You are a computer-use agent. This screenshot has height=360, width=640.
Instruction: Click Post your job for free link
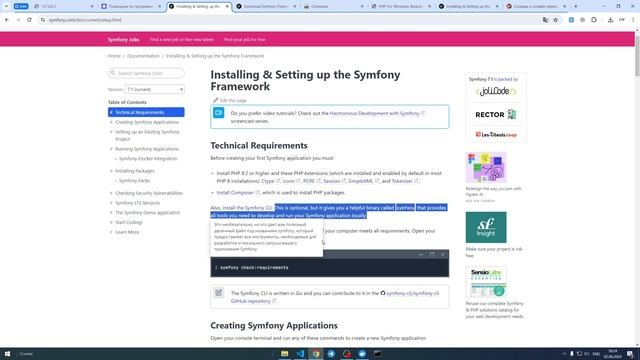[244, 40]
